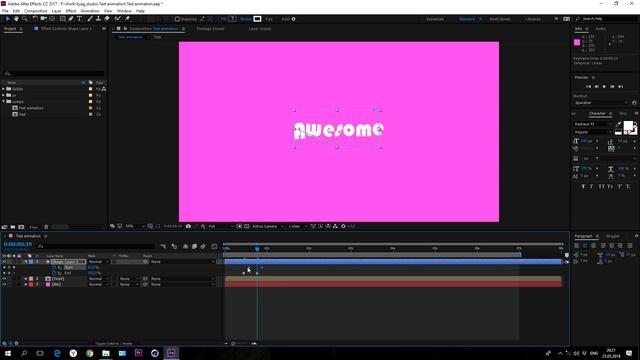Image resolution: width=640 pixels, height=360 pixels.
Task: Select the Pan Behind anchor point tool
Action: (52, 19)
